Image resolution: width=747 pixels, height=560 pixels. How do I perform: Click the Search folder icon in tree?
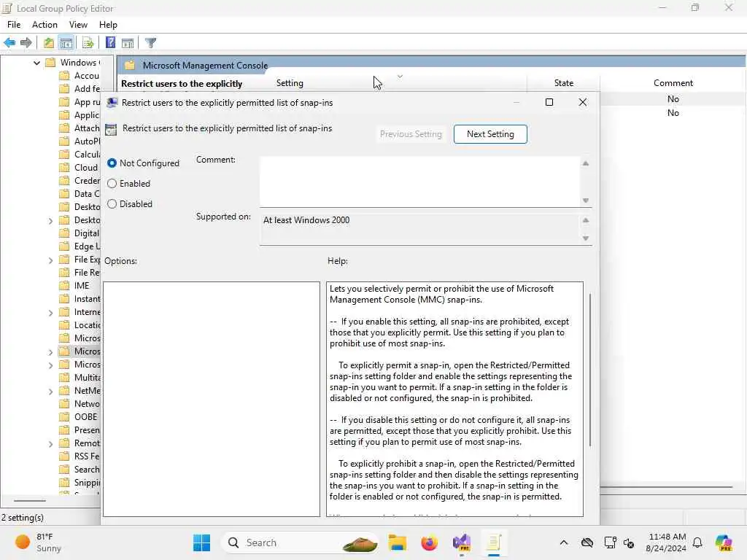click(64, 470)
